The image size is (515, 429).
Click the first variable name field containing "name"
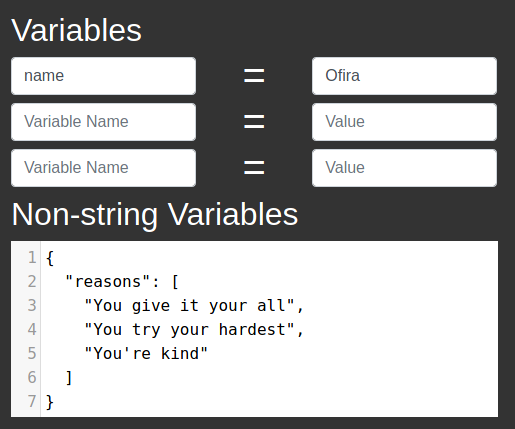click(103, 76)
